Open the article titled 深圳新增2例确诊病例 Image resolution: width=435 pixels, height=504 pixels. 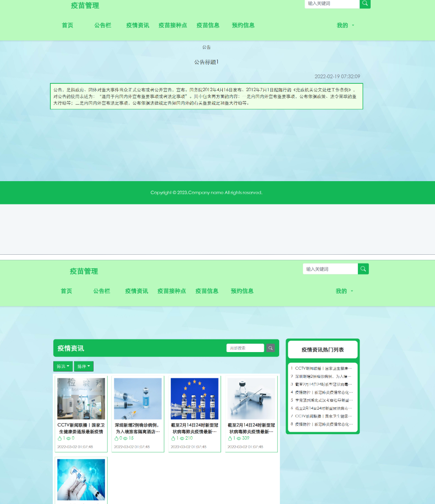pos(138,428)
